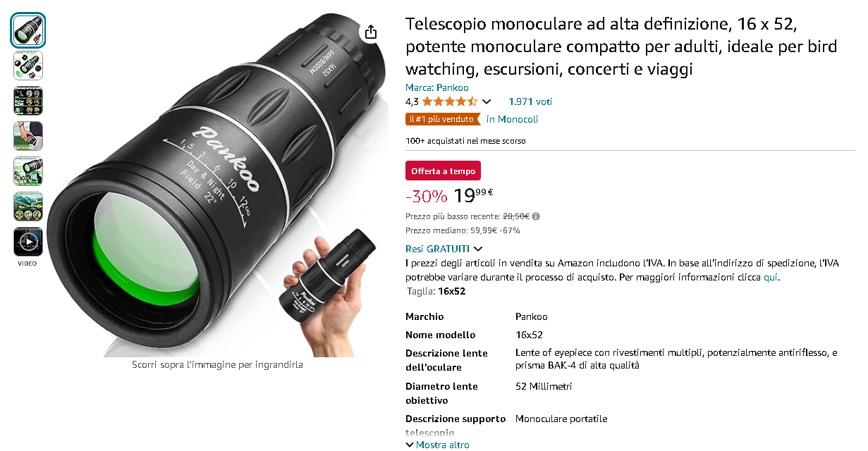Select the first monocular thumbnail
The image size is (868, 451).
(x=28, y=30)
